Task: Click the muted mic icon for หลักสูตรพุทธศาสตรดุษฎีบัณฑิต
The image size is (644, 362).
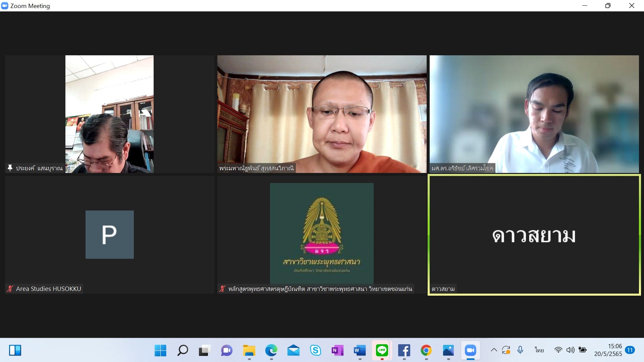Action: point(222,289)
